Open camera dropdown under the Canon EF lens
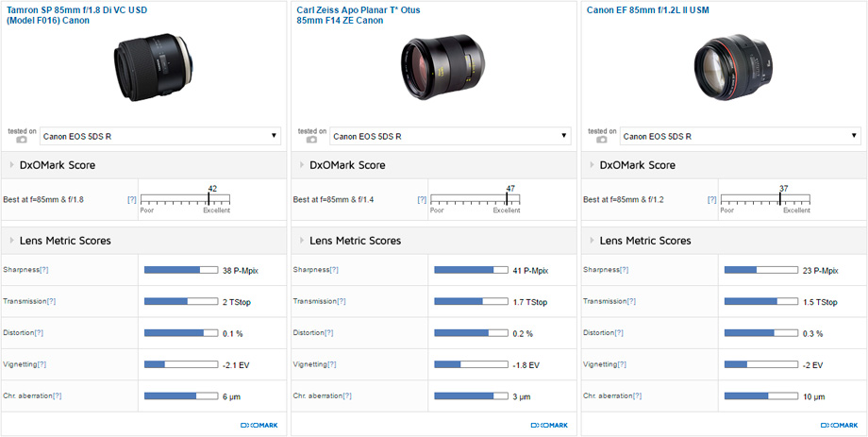868x437 pixels. [x=740, y=136]
